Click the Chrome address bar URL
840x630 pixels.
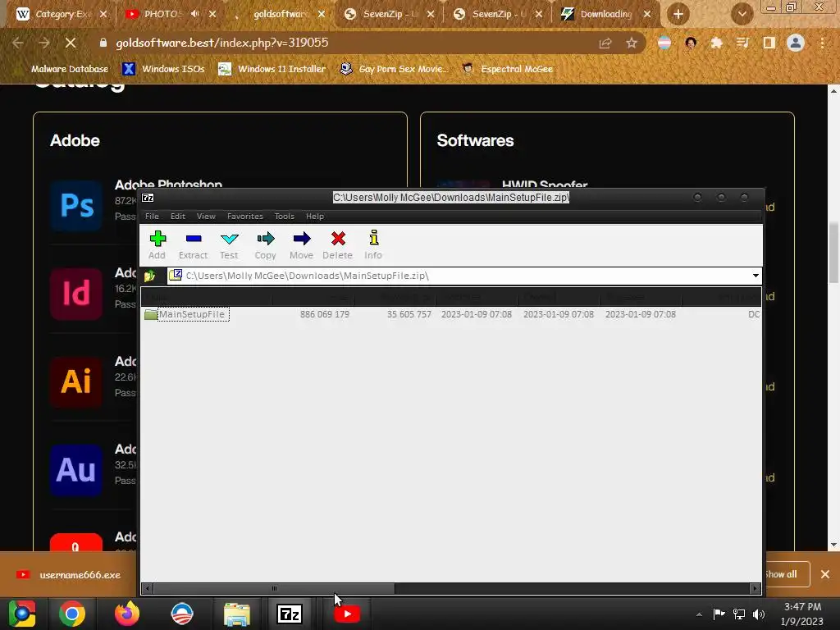click(221, 43)
